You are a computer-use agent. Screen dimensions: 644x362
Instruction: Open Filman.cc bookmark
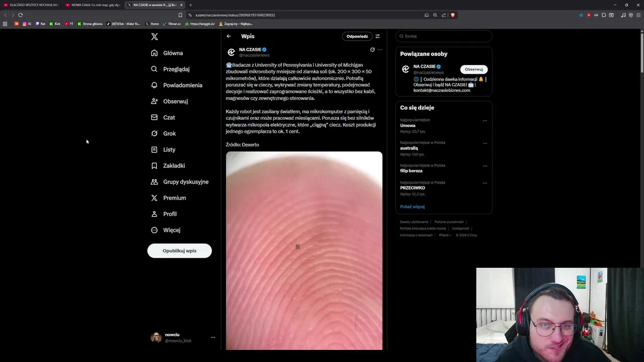click(172, 24)
